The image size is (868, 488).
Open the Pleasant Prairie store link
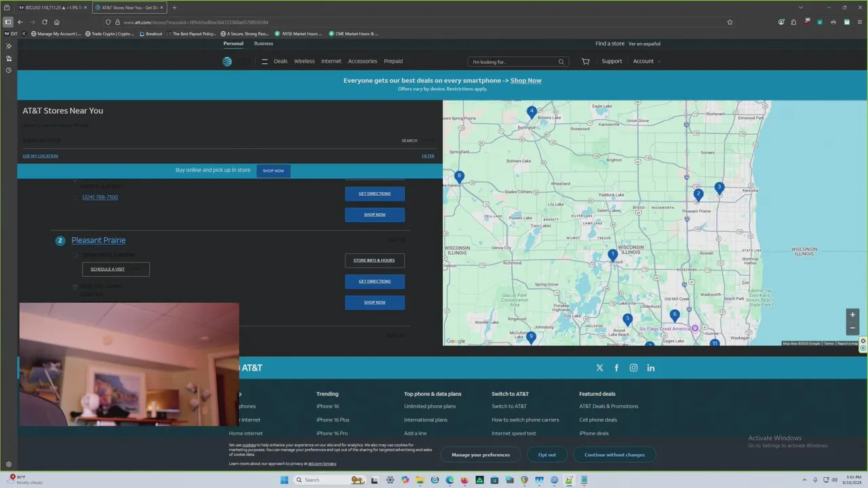tap(98, 240)
